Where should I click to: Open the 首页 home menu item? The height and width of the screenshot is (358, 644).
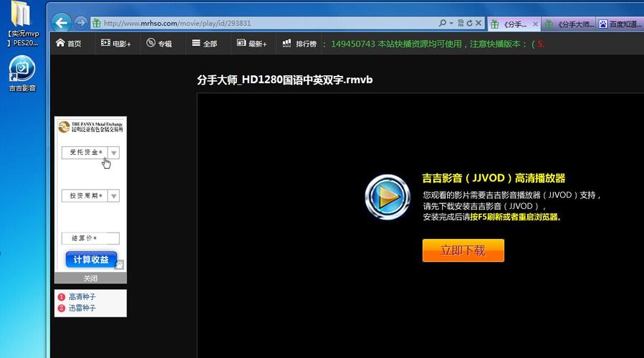point(69,43)
